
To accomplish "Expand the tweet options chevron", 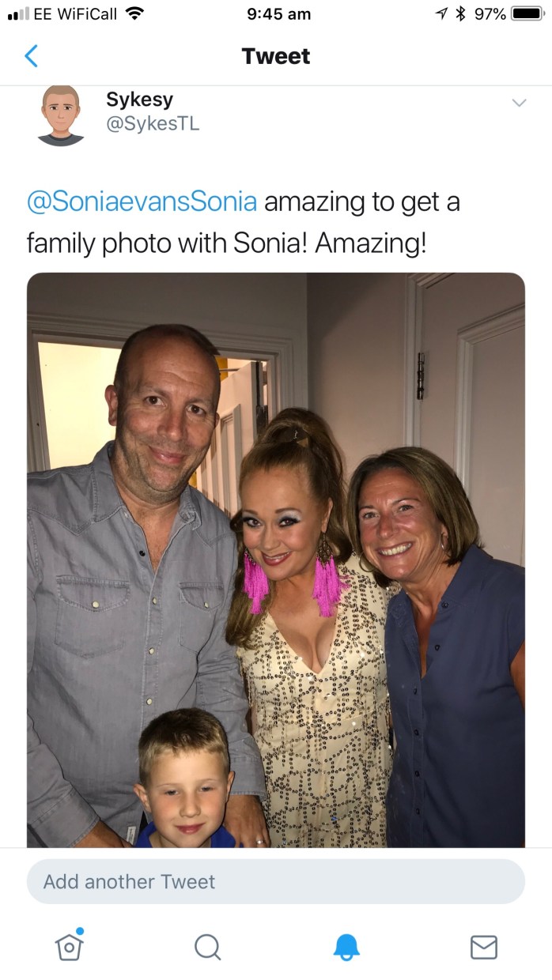I will (519, 103).
